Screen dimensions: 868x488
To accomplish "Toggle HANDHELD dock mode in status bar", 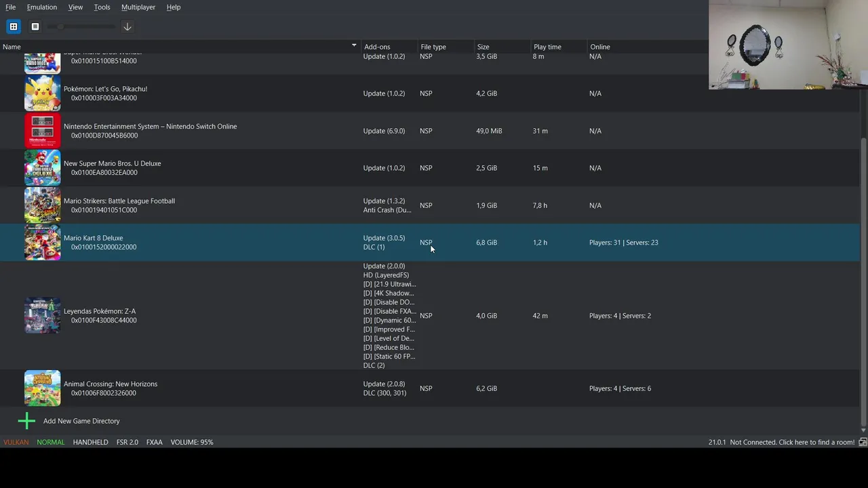I will coord(90,442).
